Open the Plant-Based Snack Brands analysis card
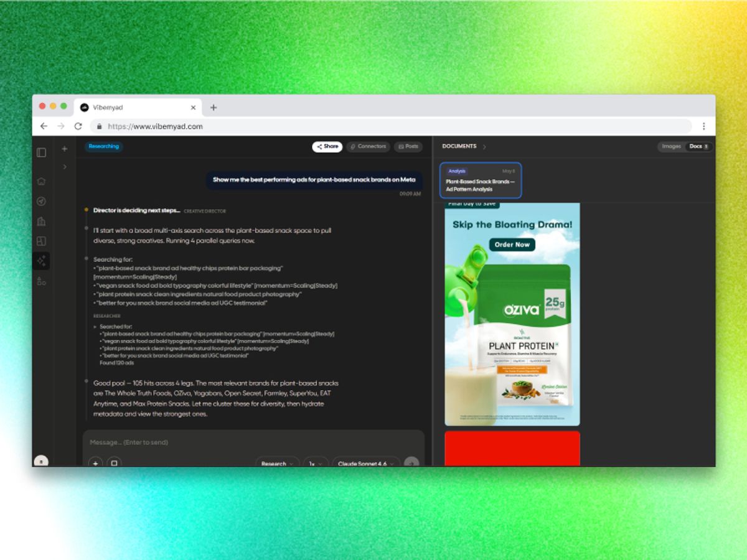 (x=481, y=180)
